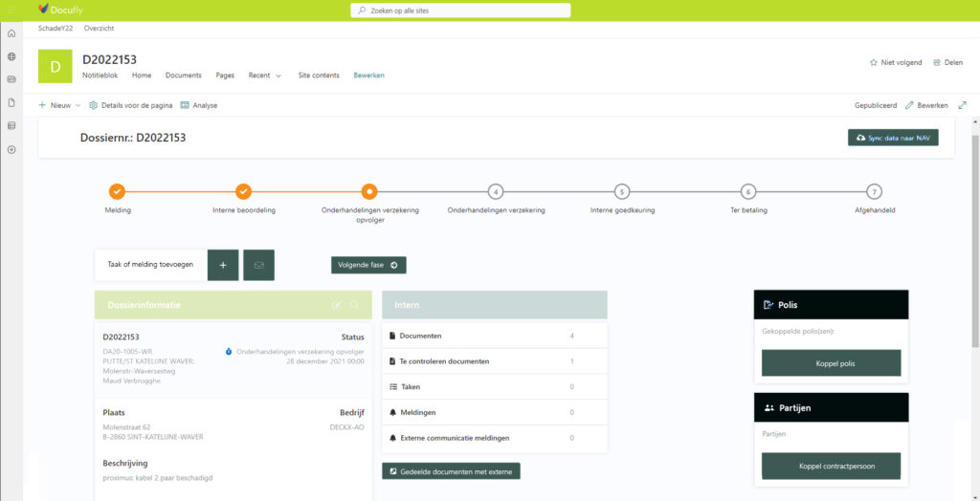Open the Meldingen row in Intern
980x501 pixels.
click(x=495, y=413)
